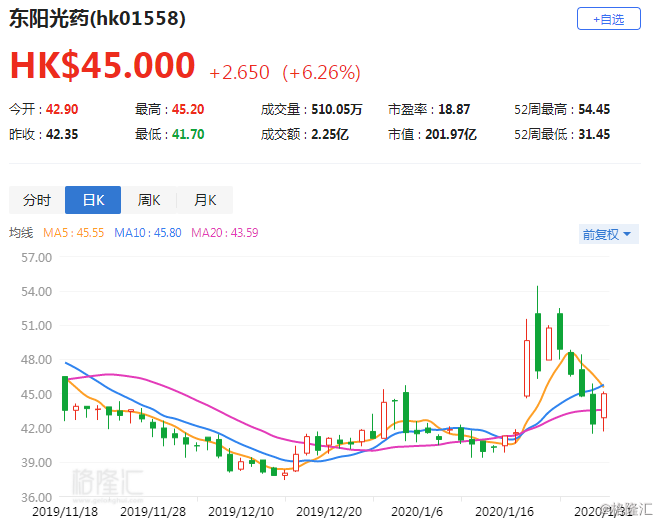Click the 成交量 value 510.05万
Screen dimensions: 660x523
pos(337,109)
